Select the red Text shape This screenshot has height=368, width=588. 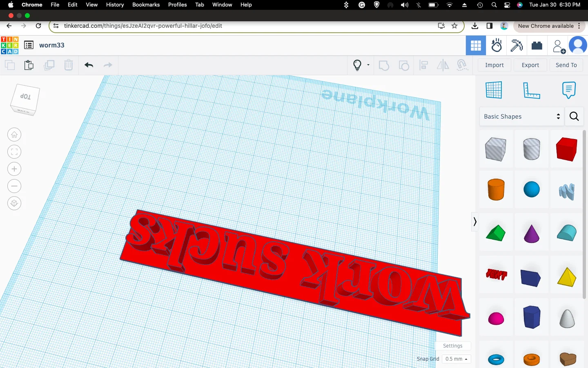tap(497, 274)
